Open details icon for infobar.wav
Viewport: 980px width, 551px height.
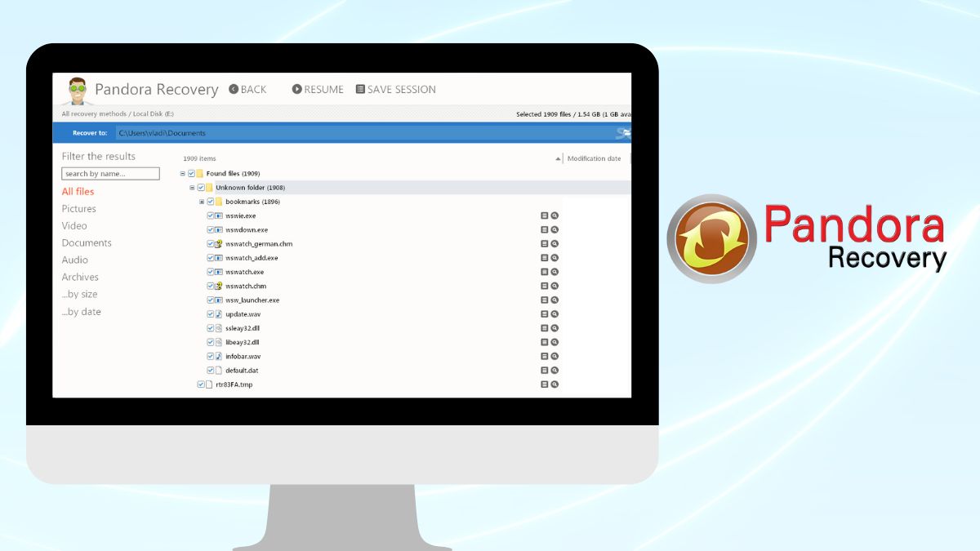tap(545, 357)
